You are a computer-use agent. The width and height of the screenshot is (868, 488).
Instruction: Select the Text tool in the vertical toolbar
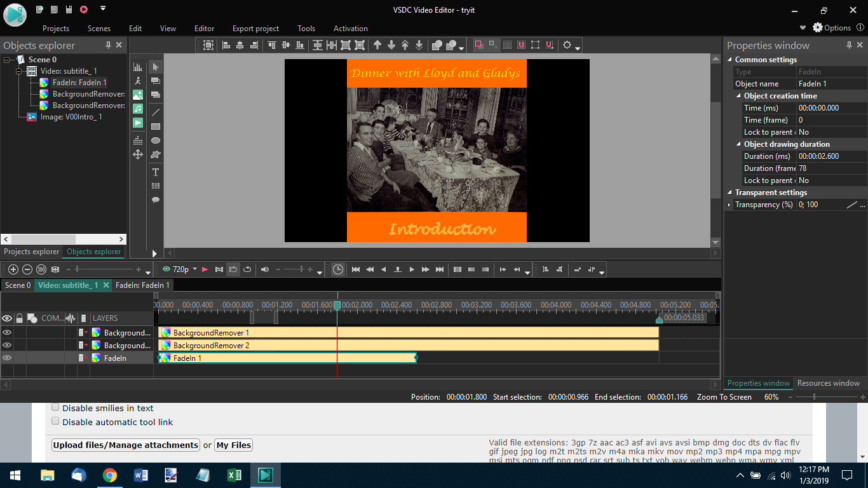[155, 172]
